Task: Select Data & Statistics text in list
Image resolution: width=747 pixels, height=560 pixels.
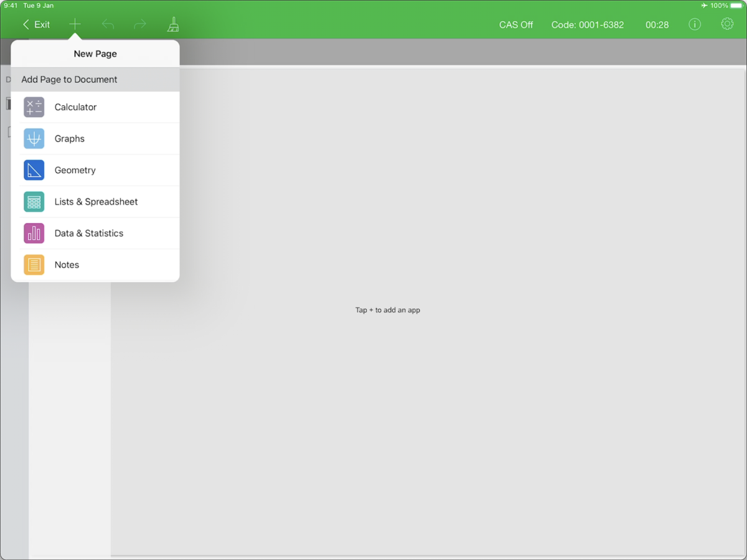Action: coord(89,233)
